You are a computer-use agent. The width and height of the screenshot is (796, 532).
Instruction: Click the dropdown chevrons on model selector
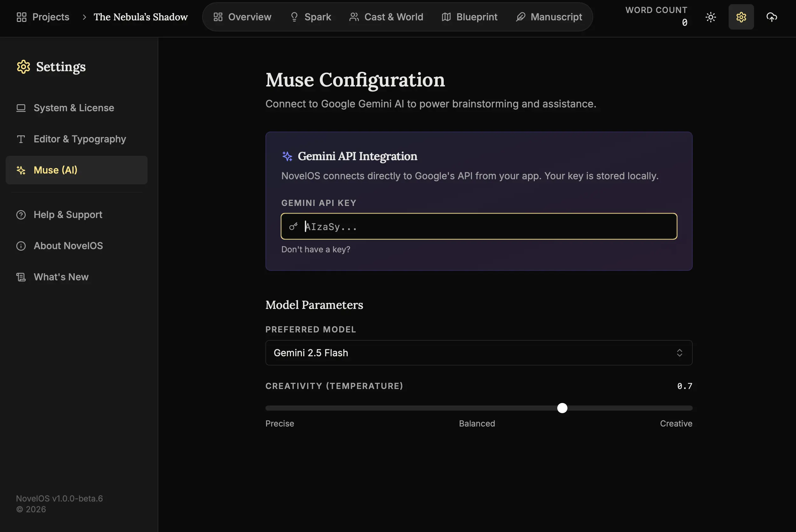click(x=679, y=353)
